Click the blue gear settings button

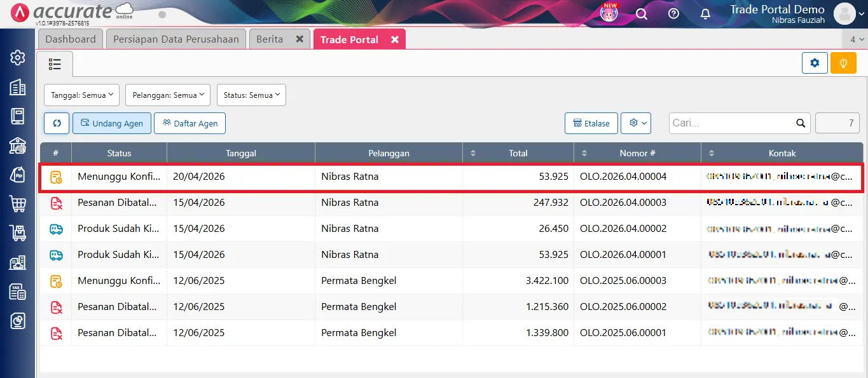[x=815, y=63]
